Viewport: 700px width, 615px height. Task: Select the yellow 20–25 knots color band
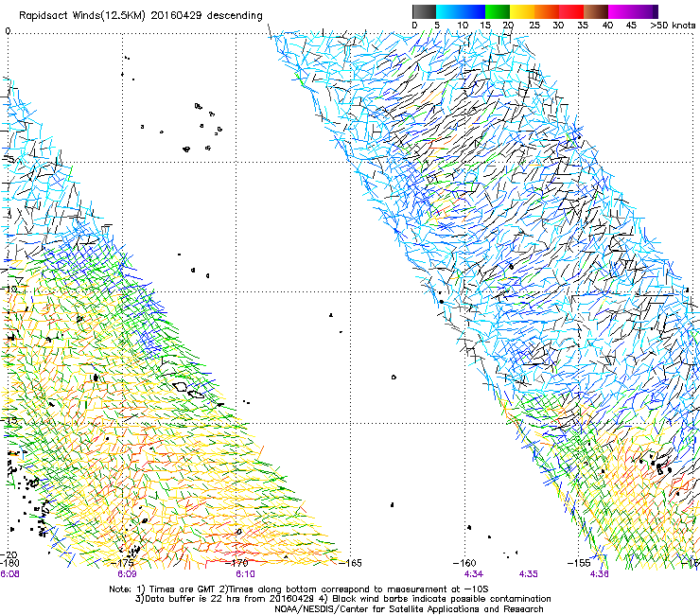pyautogui.click(x=522, y=11)
